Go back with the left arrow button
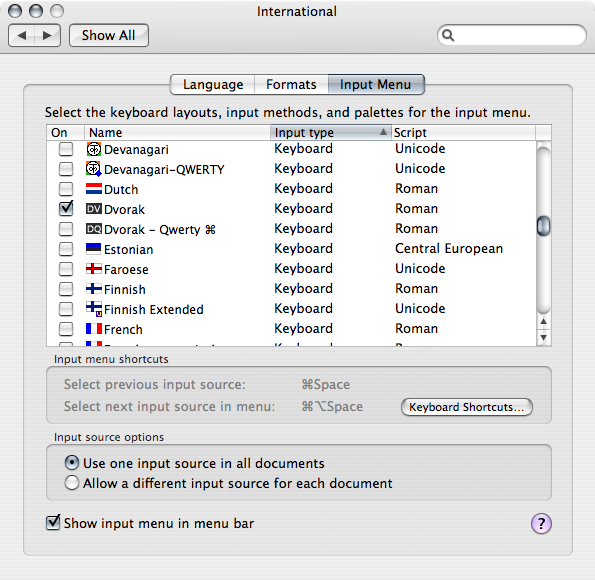The height and width of the screenshot is (580, 595). click(x=22, y=35)
